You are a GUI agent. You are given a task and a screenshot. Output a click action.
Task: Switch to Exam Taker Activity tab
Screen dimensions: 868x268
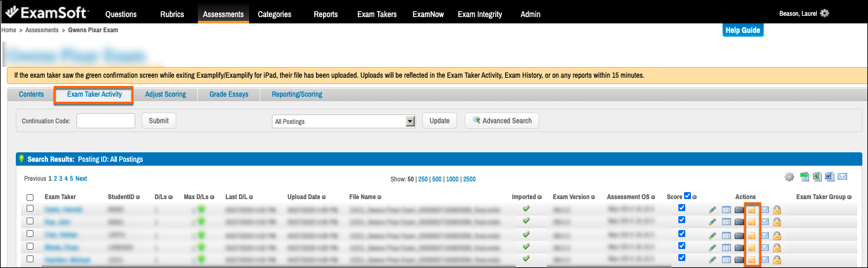95,95
